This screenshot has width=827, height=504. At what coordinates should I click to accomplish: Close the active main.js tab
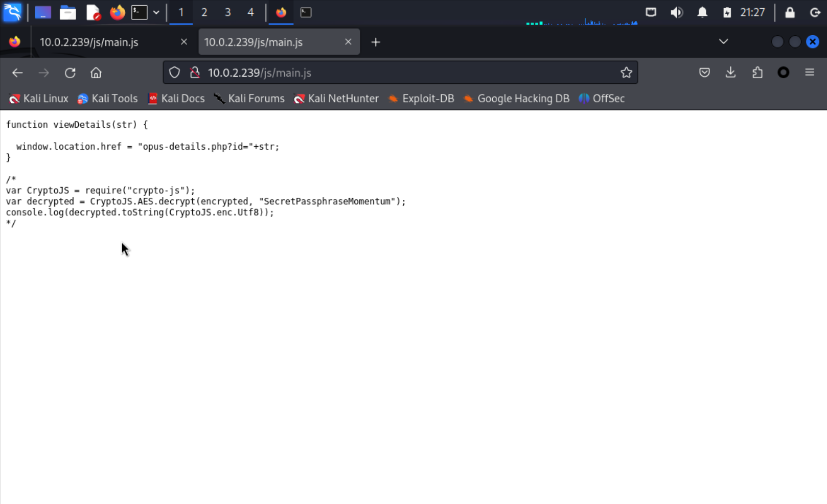pyautogui.click(x=348, y=42)
